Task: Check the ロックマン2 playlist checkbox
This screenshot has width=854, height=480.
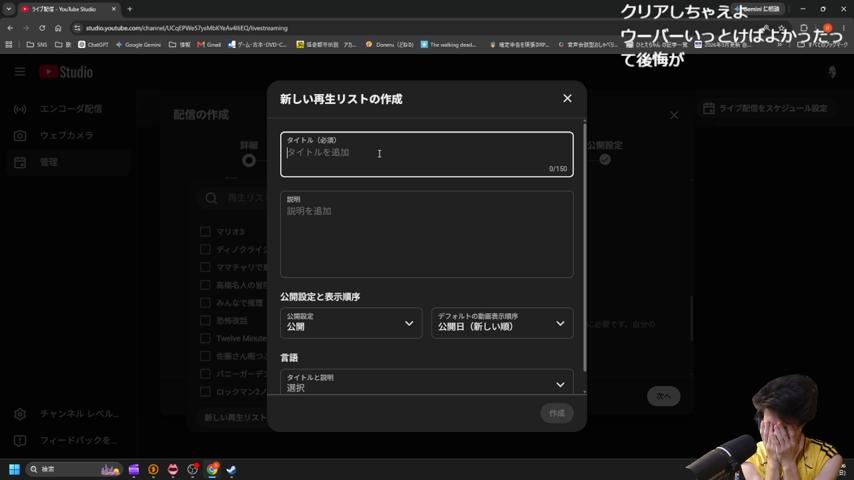Action: tap(205, 392)
